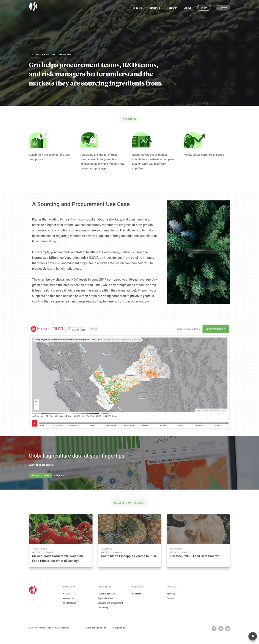Screen dimensions: 259x644
Task: Zoom in on the Fresno map
Action: pyautogui.click(x=36, y=402)
